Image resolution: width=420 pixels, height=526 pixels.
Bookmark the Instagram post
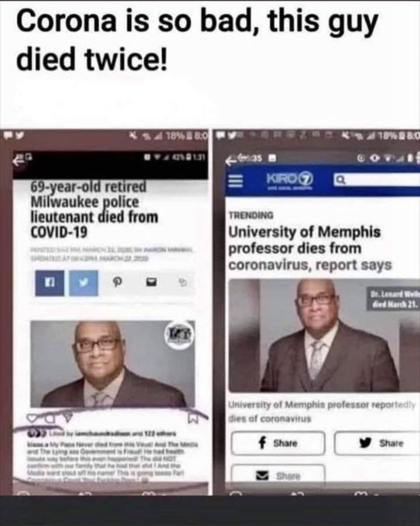coord(193,418)
